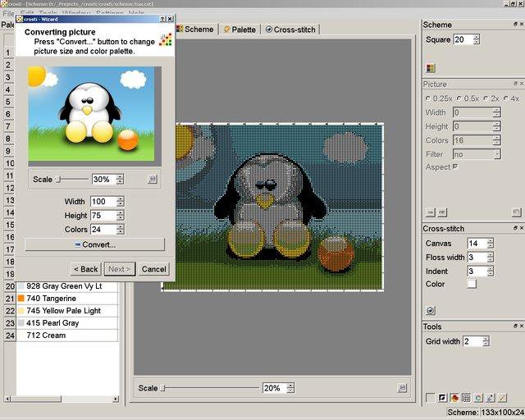
Task: Select the grid tool in Tools panel
Action: [466, 398]
